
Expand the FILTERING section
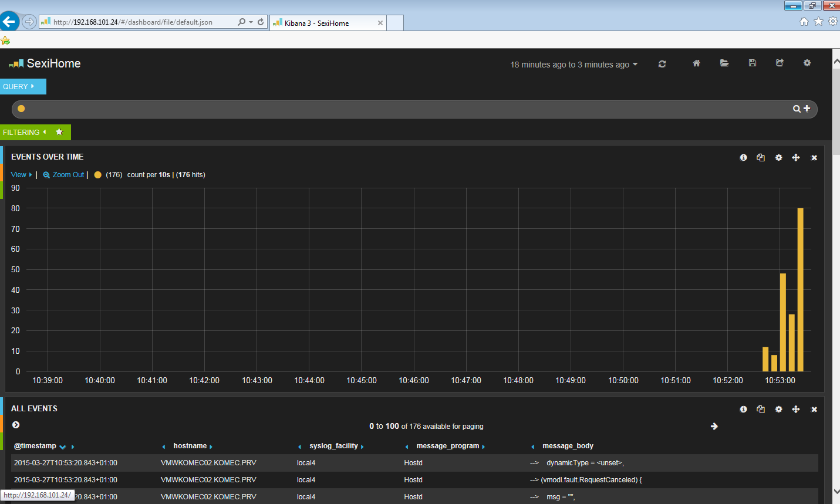pos(25,133)
